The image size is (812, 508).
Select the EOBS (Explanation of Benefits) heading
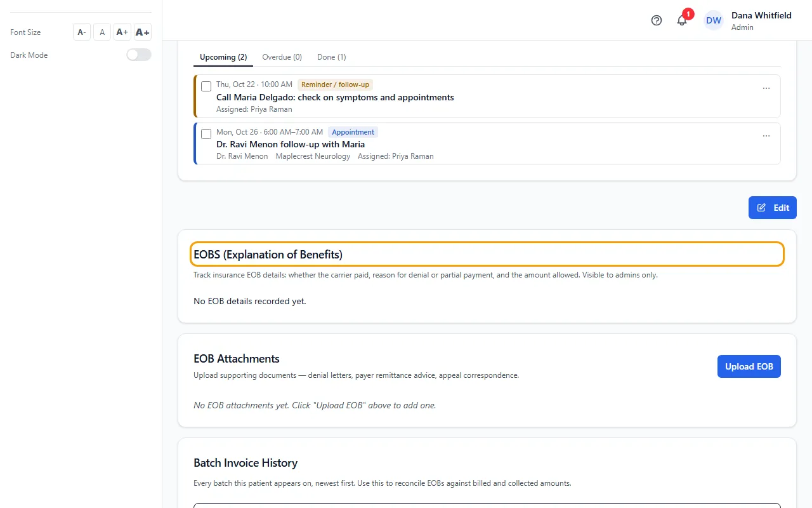(x=268, y=255)
